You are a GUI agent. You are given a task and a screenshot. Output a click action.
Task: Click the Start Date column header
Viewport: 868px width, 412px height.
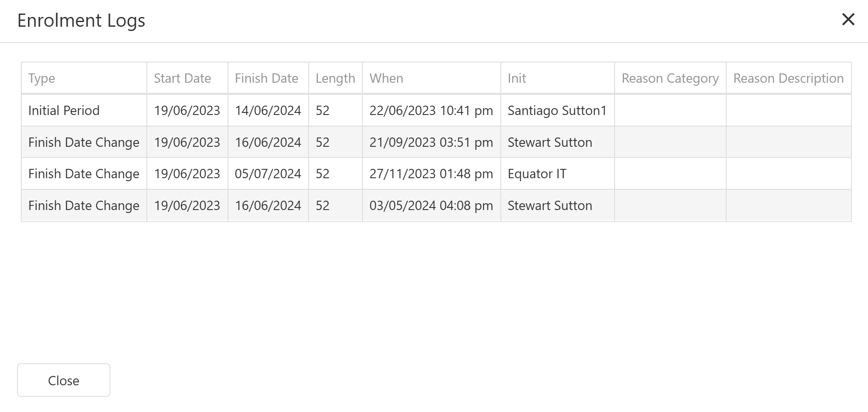182,78
